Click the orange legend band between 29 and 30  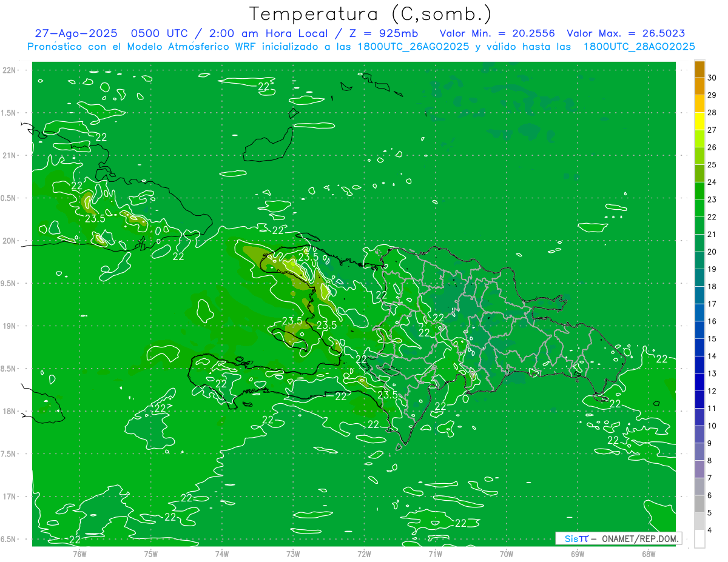coord(699,87)
